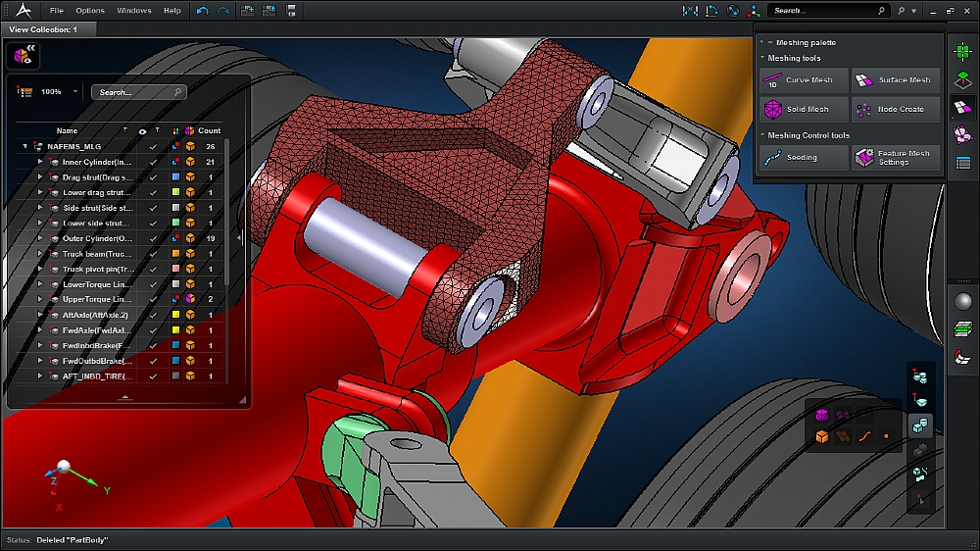Collapse the Meshing tools section
Screen dimensions: 980x551
pos(762,58)
